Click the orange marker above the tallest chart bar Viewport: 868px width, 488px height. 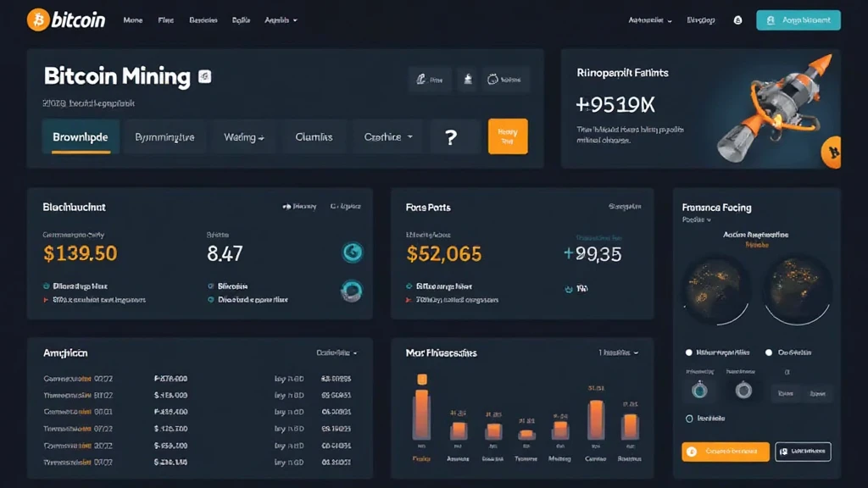tap(422, 379)
